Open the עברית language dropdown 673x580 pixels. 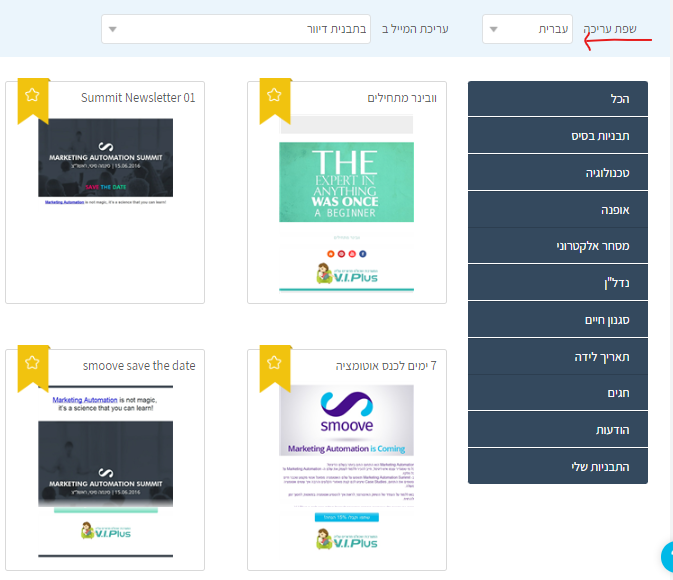pyautogui.click(x=527, y=29)
